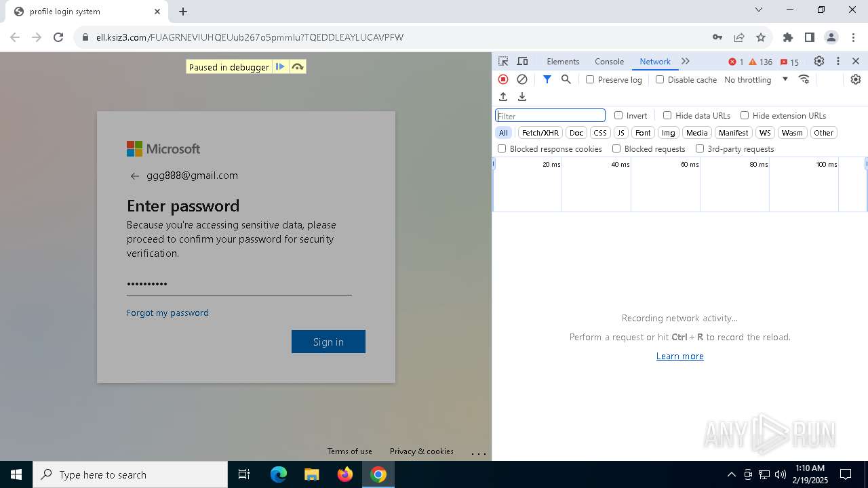
Task: Filter requests by CSS type
Action: pyautogui.click(x=600, y=133)
